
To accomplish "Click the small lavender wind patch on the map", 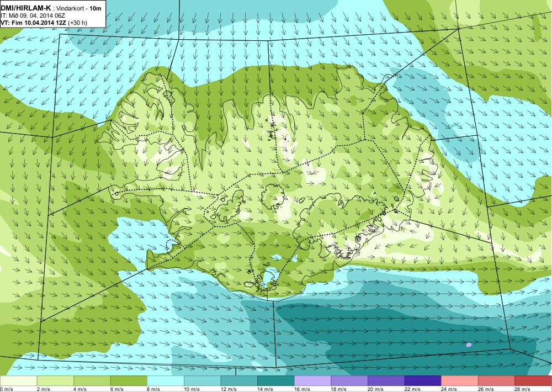I will click(x=469, y=345).
